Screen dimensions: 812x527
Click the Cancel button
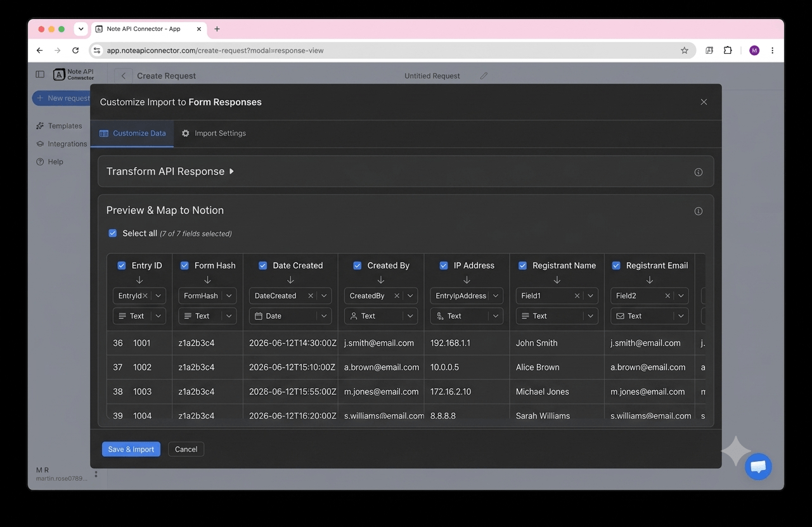[186, 449]
